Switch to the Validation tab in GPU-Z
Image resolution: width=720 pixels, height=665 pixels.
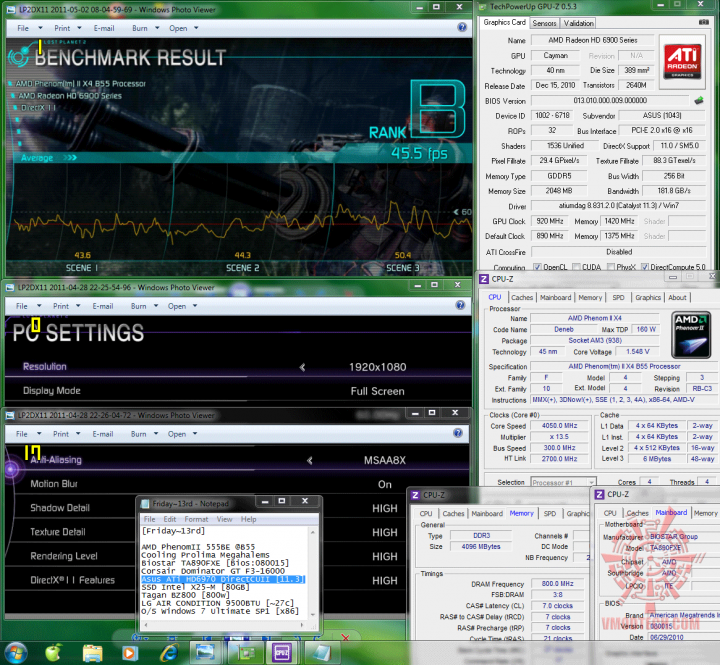coord(579,23)
